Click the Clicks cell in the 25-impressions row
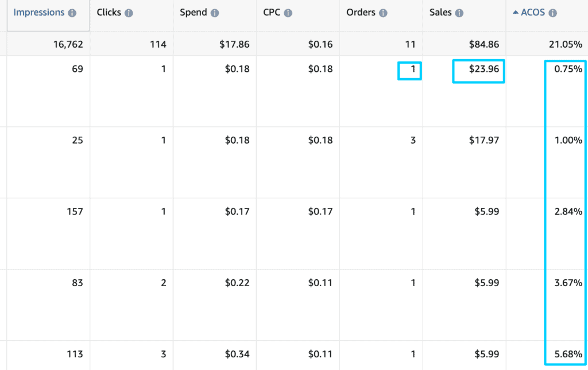Image resolution: width=588 pixels, height=370 pixels. click(164, 140)
